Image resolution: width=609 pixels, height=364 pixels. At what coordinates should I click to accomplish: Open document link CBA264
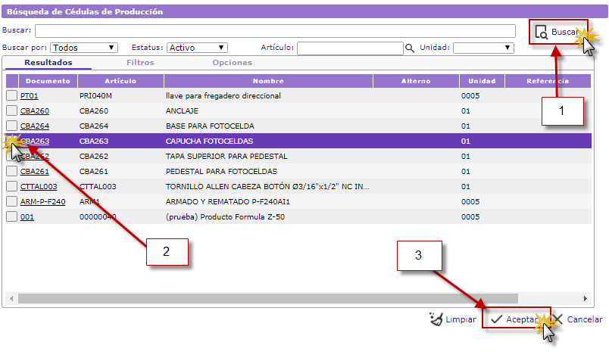pos(34,126)
